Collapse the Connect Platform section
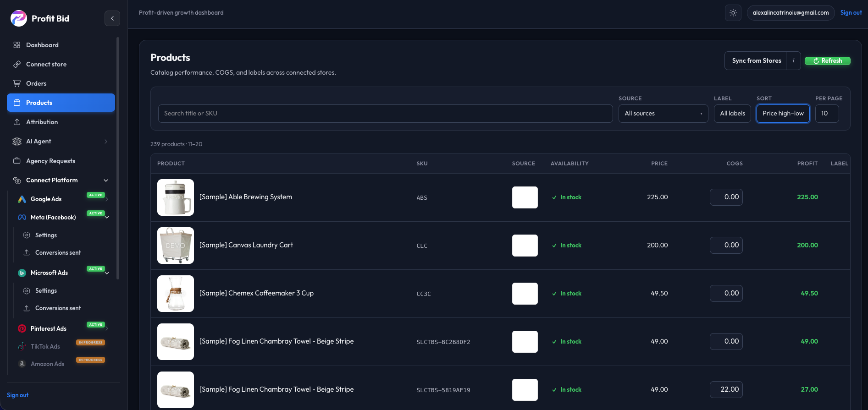 click(106, 180)
